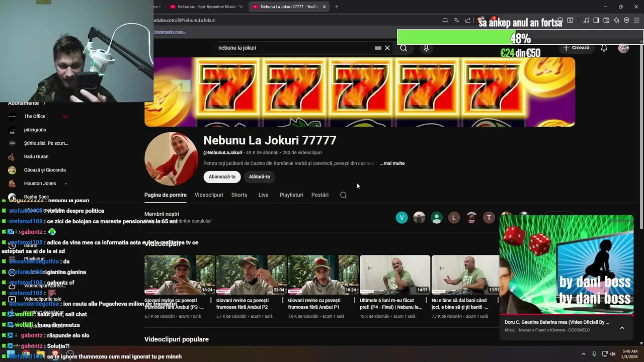The image size is (644, 362).
Task: Open Brave translate page icon
Action: [456, 20]
